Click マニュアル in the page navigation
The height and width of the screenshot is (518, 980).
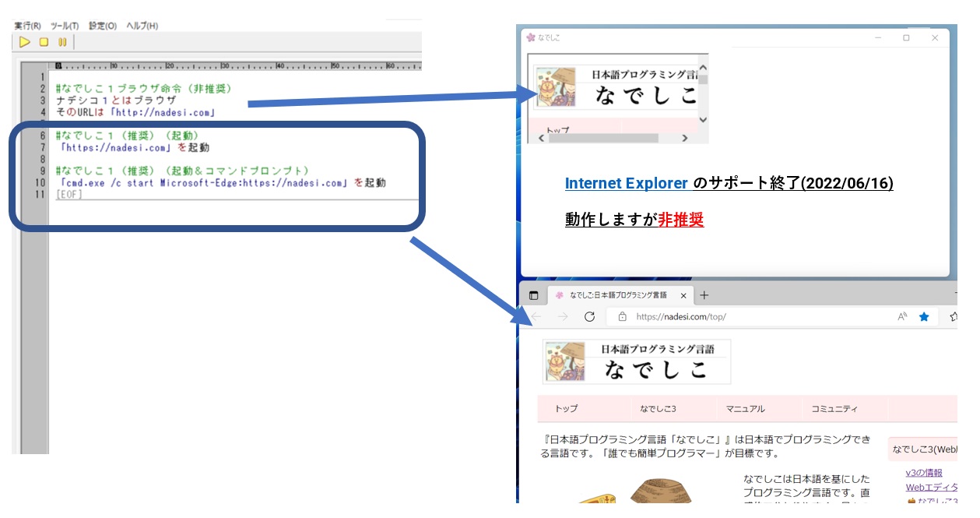tap(746, 409)
